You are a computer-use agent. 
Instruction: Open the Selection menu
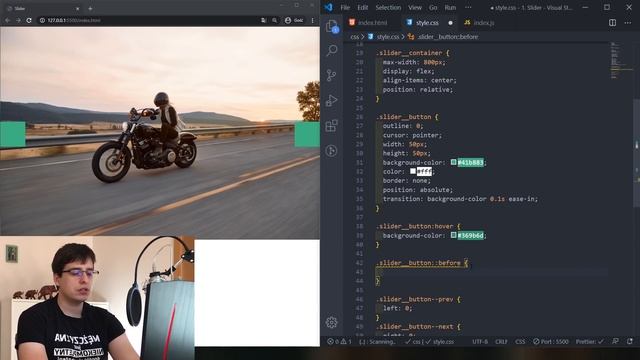pos(388,7)
